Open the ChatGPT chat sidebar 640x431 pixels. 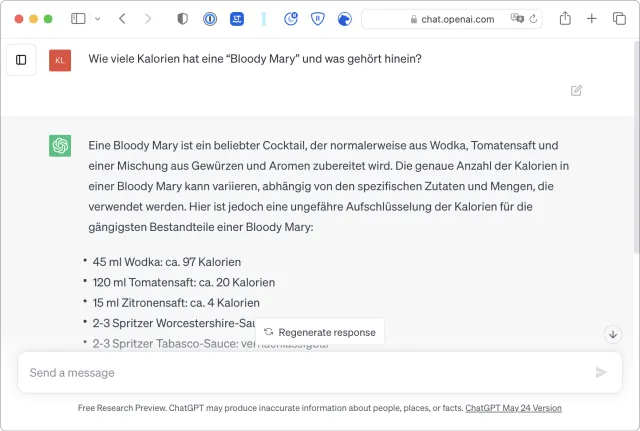[x=21, y=60]
